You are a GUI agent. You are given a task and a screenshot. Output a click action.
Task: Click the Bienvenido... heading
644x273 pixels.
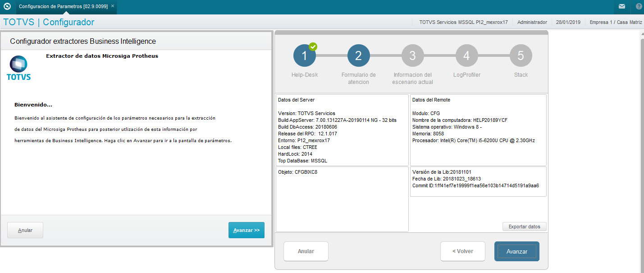(33, 105)
